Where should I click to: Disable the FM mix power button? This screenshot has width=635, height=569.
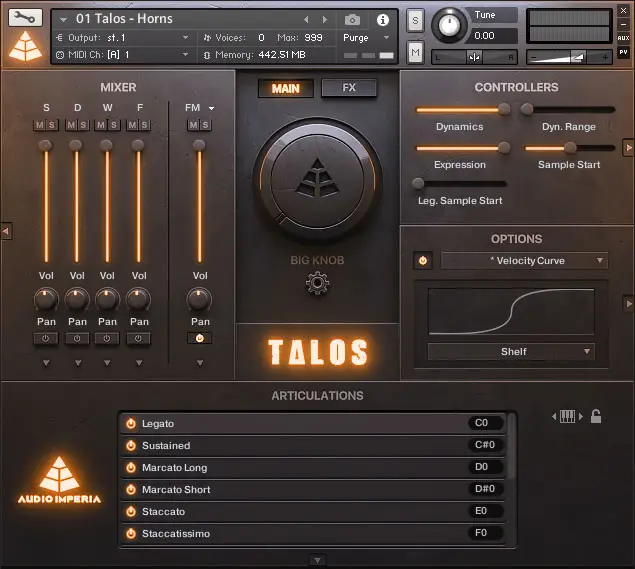point(200,338)
